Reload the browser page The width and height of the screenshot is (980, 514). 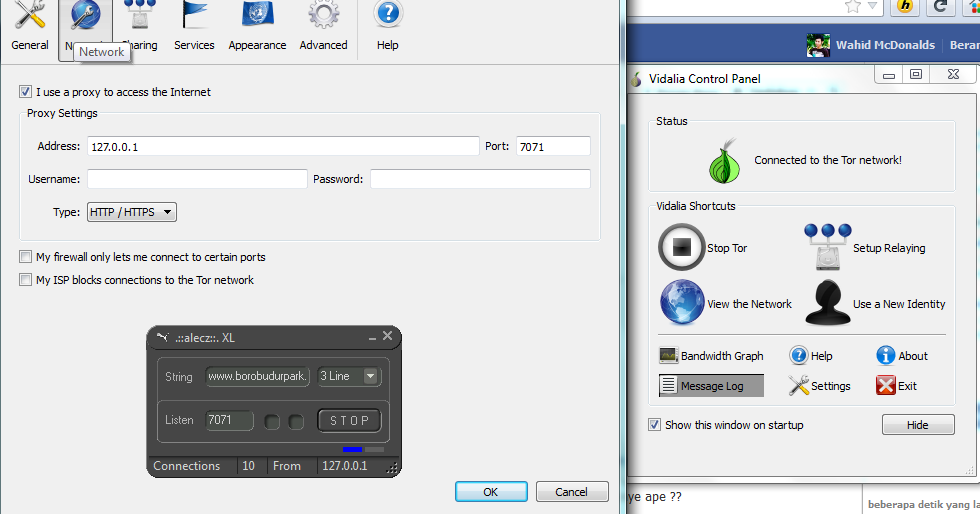(940, 6)
